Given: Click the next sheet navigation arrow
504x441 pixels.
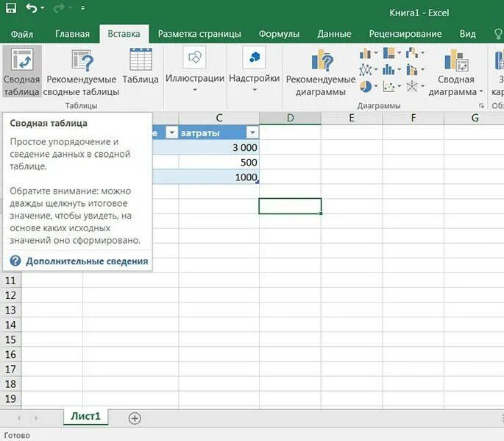Looking at the screenshot, I should click(36, 418).
